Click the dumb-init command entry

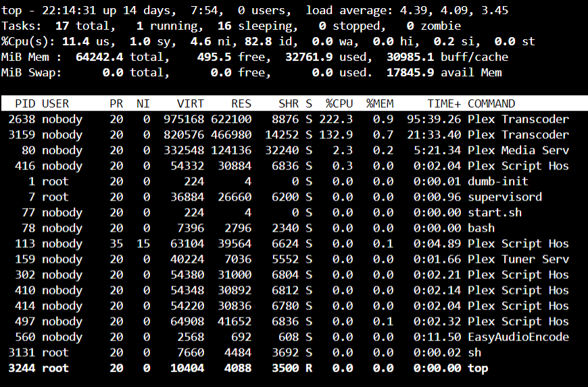pyautogui.click(x=498, y=181)
